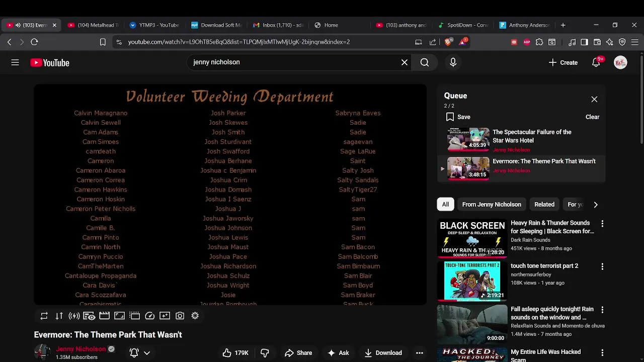Play Star Wars Hotel video in queue
The image size is (644, 362).
click(x=521, y=139)
